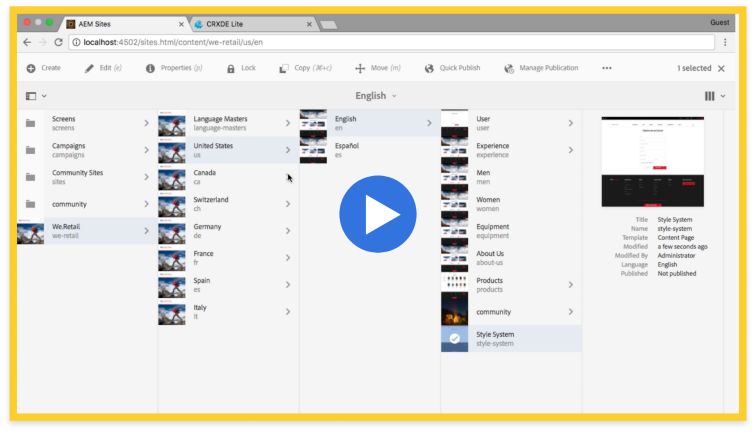Select the Germany row
Image resolution: width=756 pixels, height=434 pixels.
[228, 231]
